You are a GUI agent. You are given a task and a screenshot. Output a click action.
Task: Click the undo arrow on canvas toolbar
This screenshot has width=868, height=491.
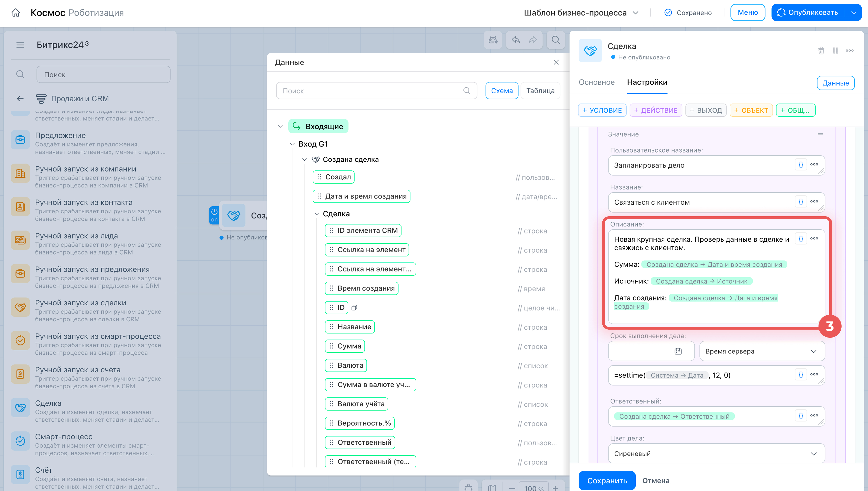(516, 40)
